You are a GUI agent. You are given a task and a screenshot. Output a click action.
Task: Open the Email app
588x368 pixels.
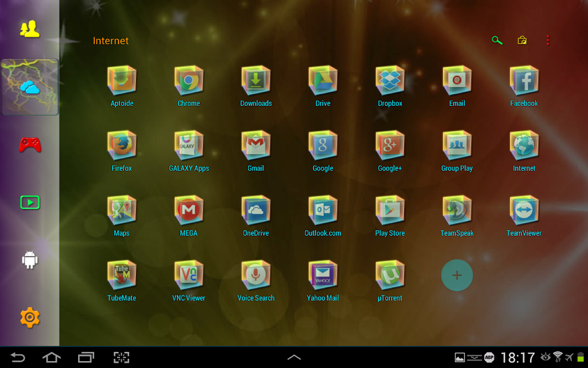point(457,80)
